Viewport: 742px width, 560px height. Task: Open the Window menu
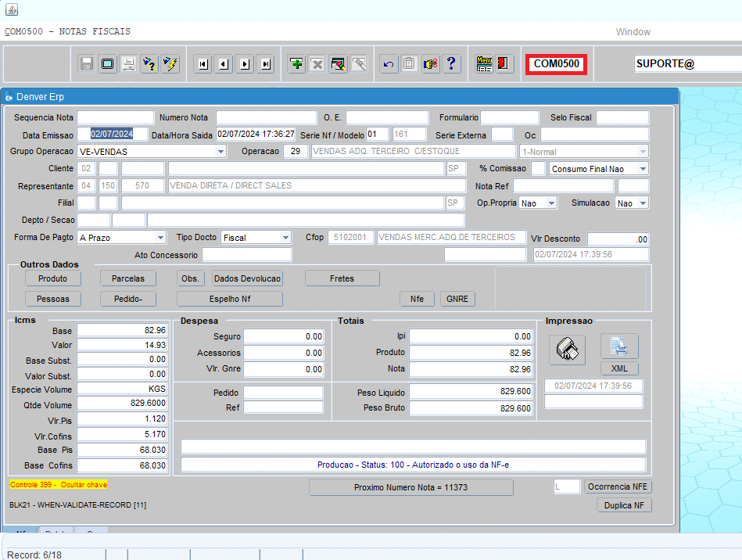pyautogui.click(x=633, y=32)
